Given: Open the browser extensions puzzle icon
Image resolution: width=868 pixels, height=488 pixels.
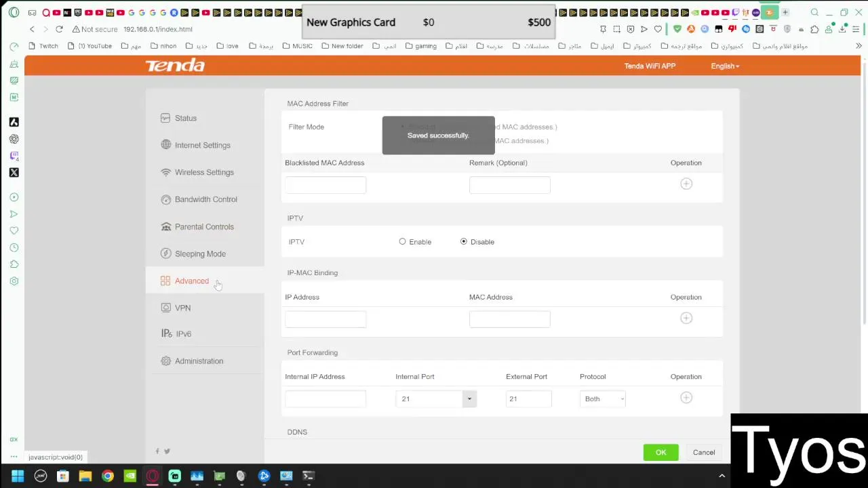Looking at the screenshot, I should pyautogui.click(x=814, y=29).
